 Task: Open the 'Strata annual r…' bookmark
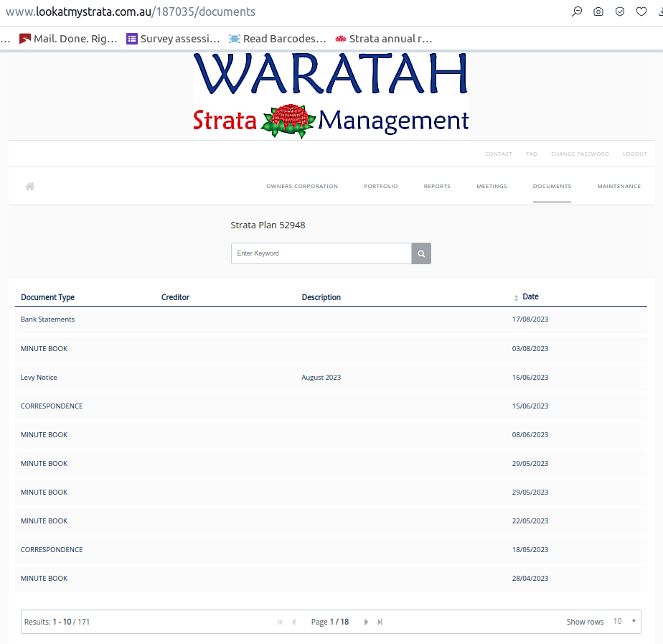pyautogui.click(x=383, y=39)
